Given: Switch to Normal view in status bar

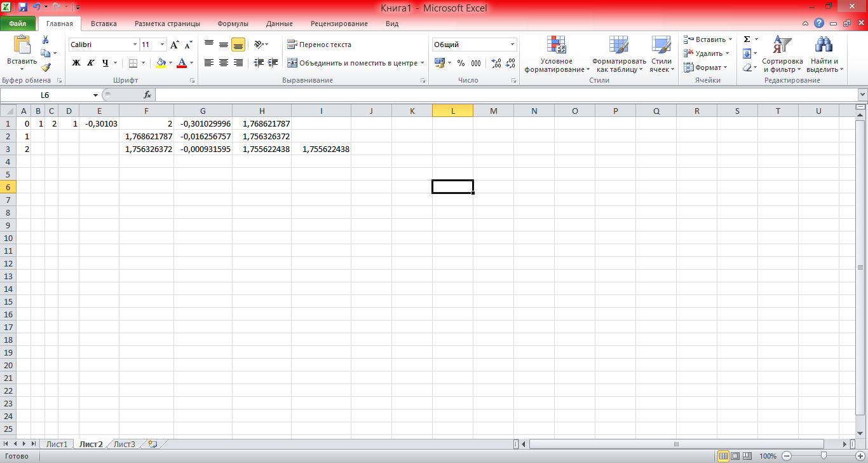Looking at the screenshot, I should (x=723, y=456).
